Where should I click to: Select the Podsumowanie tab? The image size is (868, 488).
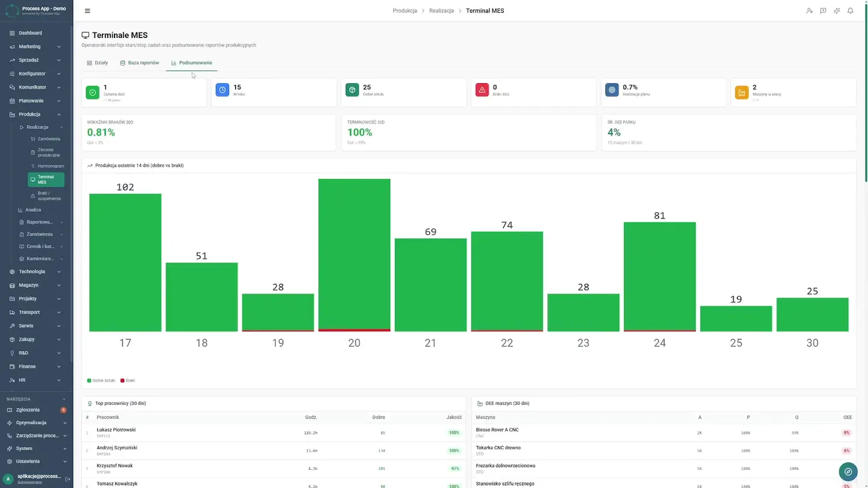(192, 63)
